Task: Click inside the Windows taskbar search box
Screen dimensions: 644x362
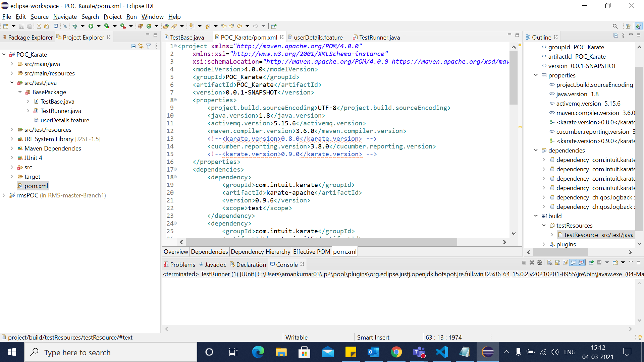Action: [x=111, y=352]
